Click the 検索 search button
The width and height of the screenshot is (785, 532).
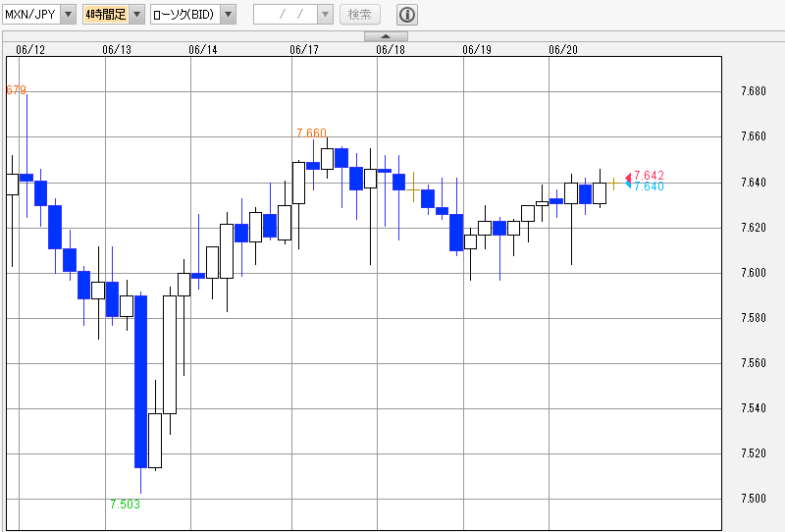click(x=360, y=15)
